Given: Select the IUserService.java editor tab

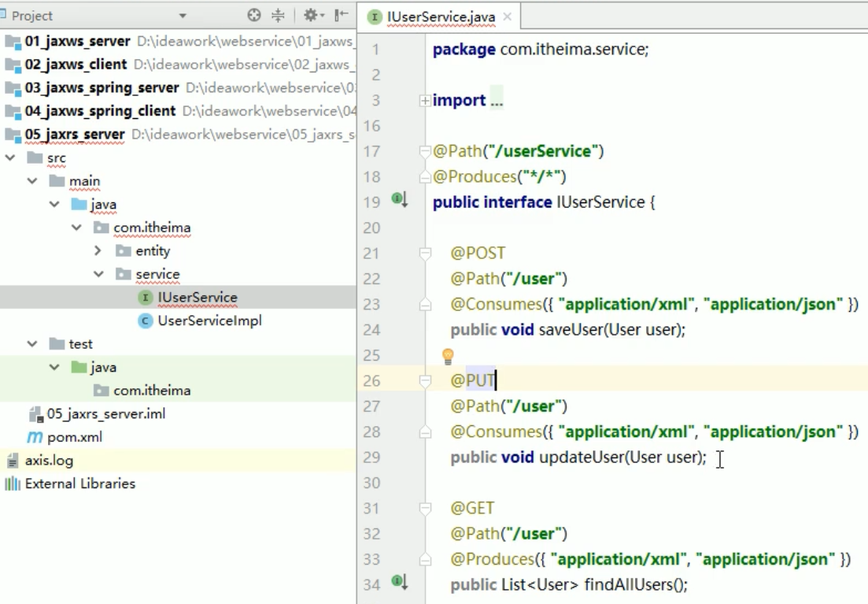Looking at the screenshot, I should 441,17.
